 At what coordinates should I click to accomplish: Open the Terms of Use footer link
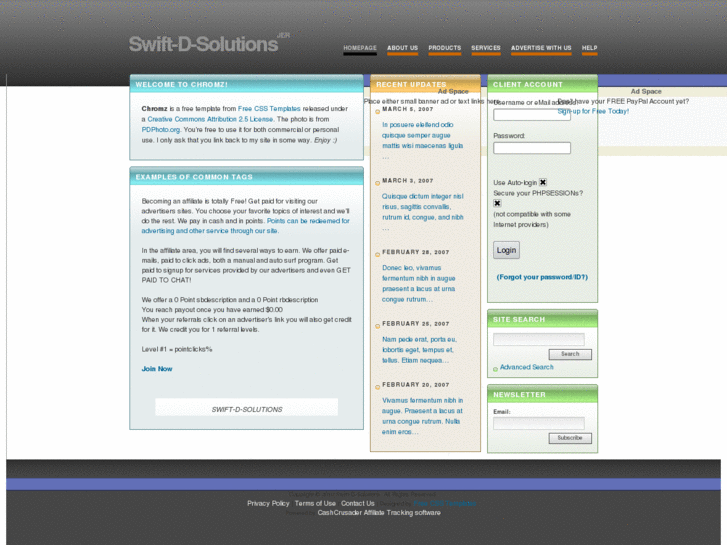tap(315, 503)
